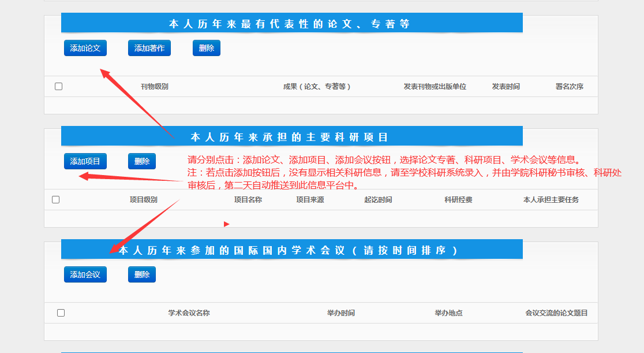Check the select-all box in the projects table
This screenshot has height=353, width=644.
pyautogui.click(x=56, y=200)
